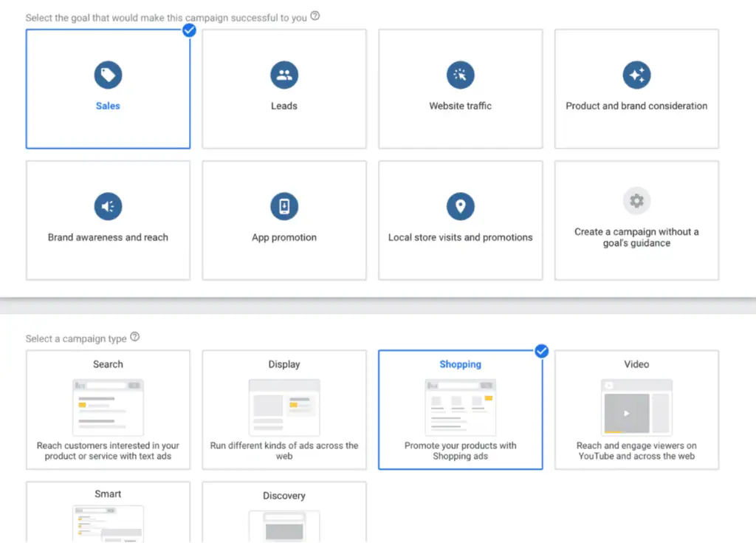Click the gear icon for no goal guidance
This screenshot has height=543, width=756.
[x=636, y=201]
